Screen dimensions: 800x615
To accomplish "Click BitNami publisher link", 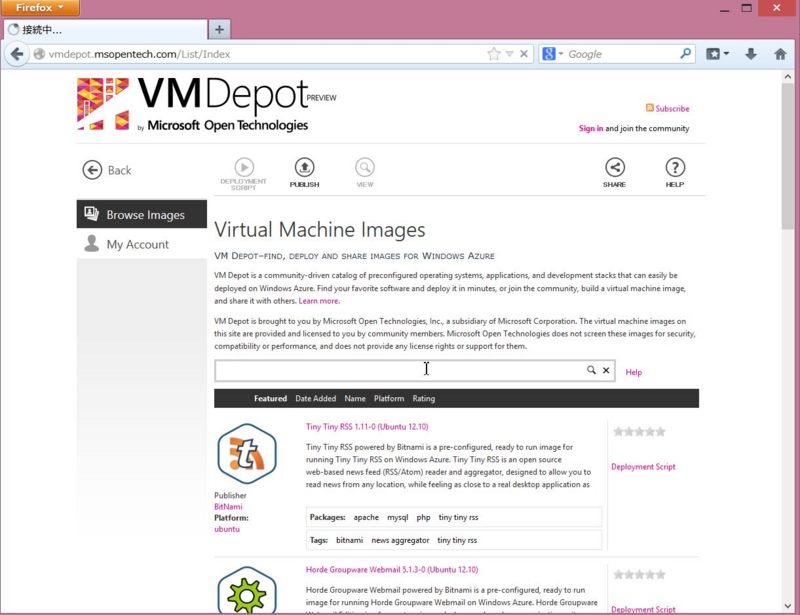I will pyautogui.click(x=228, y=506).
